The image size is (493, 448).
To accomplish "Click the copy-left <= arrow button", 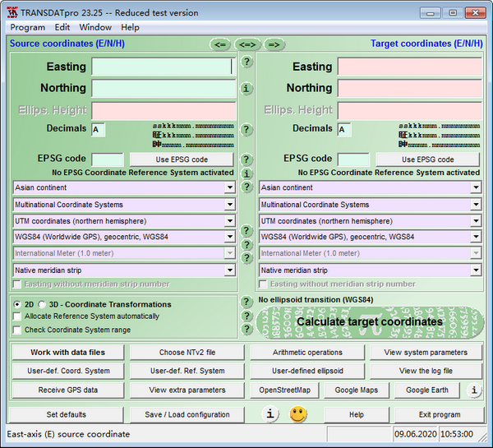I will click(219, 44).
